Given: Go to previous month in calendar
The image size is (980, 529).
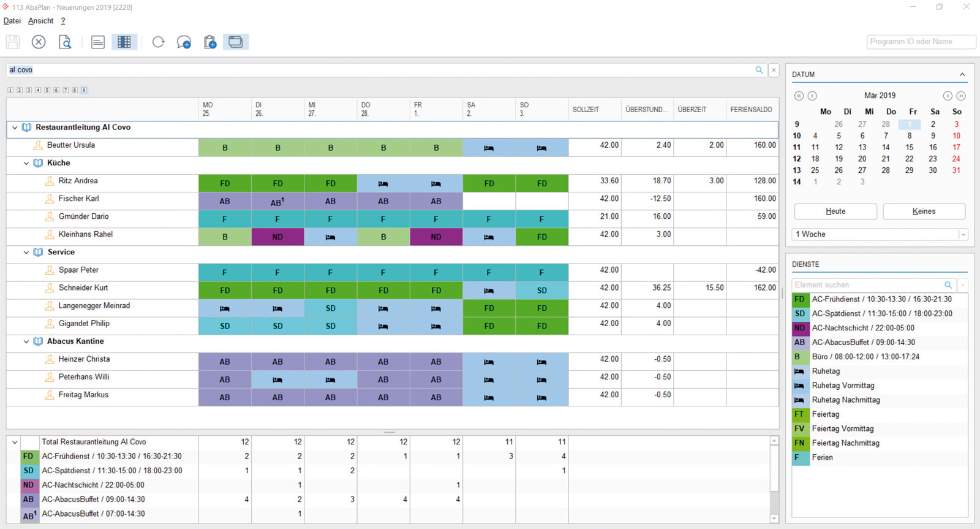Looking at the screenshot, I should (x=812, y=96).
